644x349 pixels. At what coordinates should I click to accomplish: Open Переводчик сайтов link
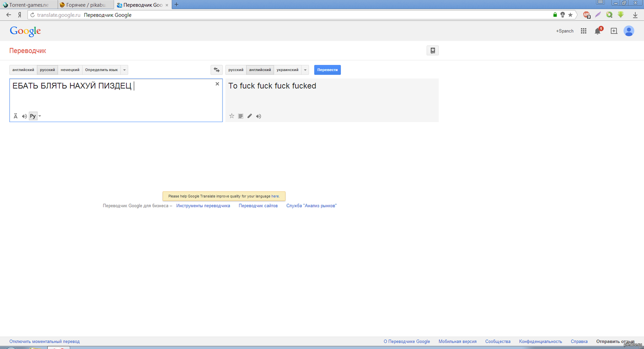(258, 206)
